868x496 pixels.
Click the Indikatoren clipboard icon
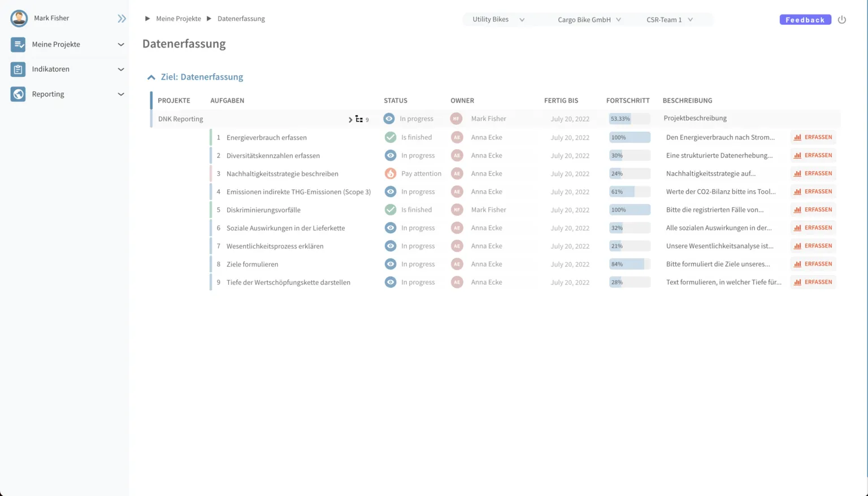tap(18, 69)
